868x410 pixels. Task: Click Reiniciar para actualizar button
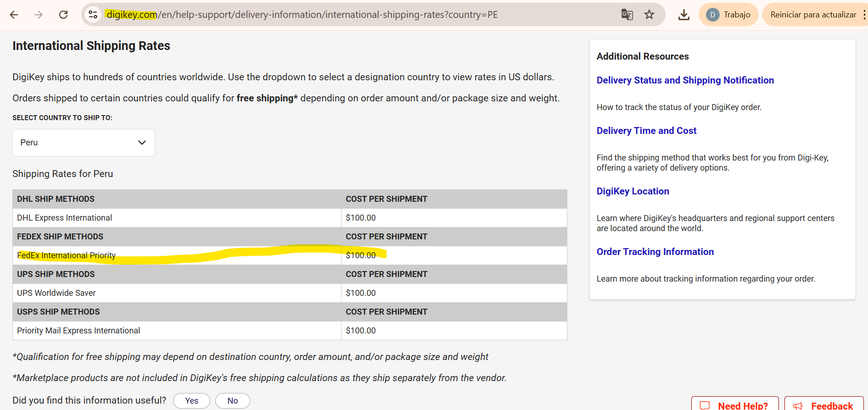pyautogui.click(x=813, y=15)
